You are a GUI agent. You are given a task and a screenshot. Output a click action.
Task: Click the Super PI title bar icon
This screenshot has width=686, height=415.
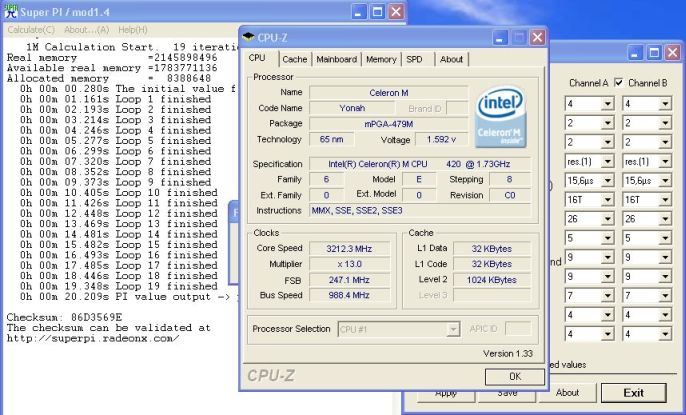click(11, 11)
